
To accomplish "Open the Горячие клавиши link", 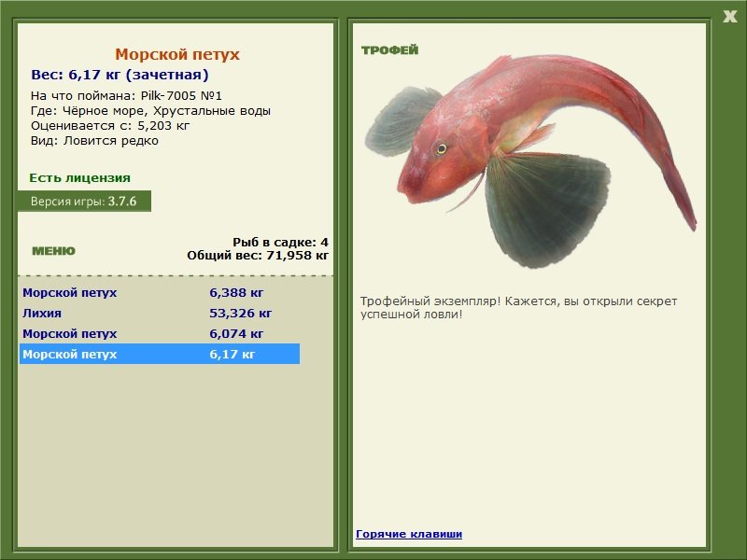I will (x=408, y=534).
